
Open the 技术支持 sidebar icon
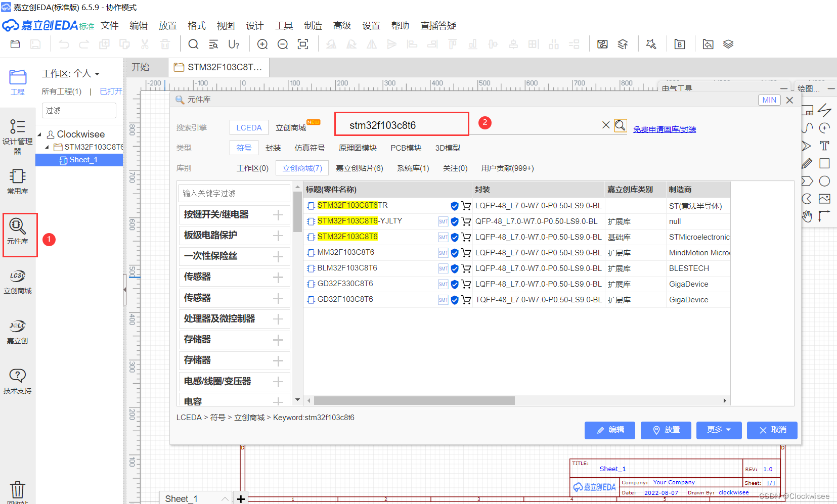pos(18,382)
